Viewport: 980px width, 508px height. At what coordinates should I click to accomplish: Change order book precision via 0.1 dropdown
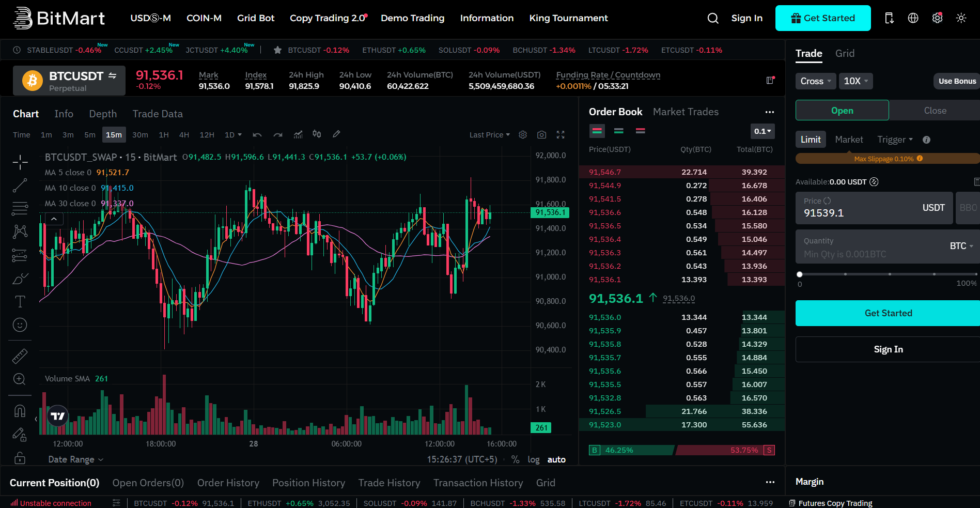763,131
